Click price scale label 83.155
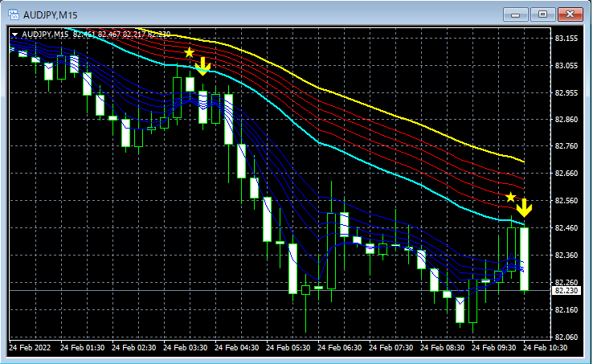593x364 pixels. [x=566, y=39]
